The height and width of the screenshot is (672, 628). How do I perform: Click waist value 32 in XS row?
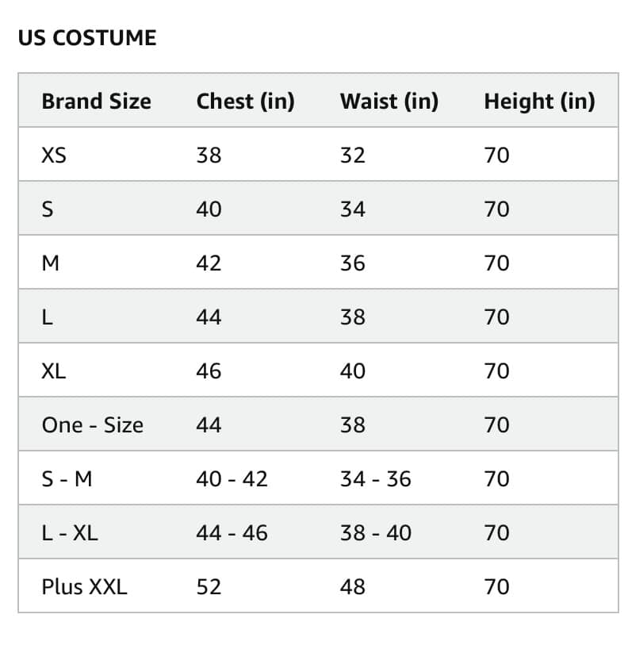click(353, 156)
